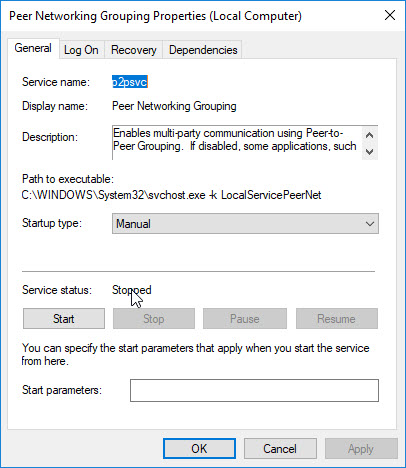
Task: Expand the Startup type dropdown
Action: click(x=370, y=224)
